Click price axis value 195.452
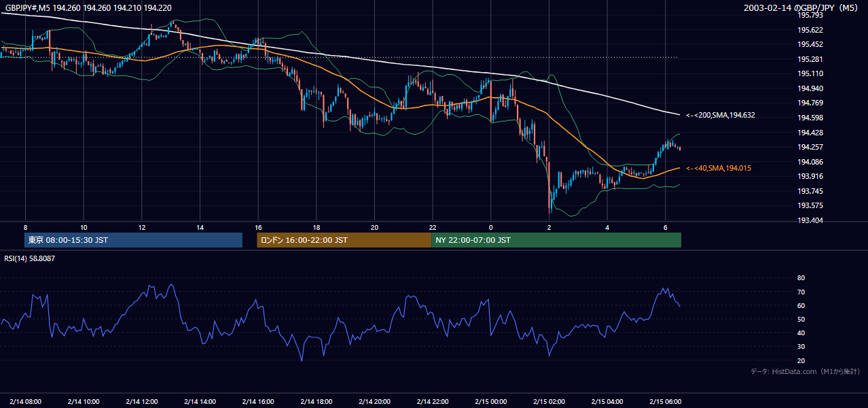Image resolution: width=868 pixels, height=408 pixels. click(810, 44)
